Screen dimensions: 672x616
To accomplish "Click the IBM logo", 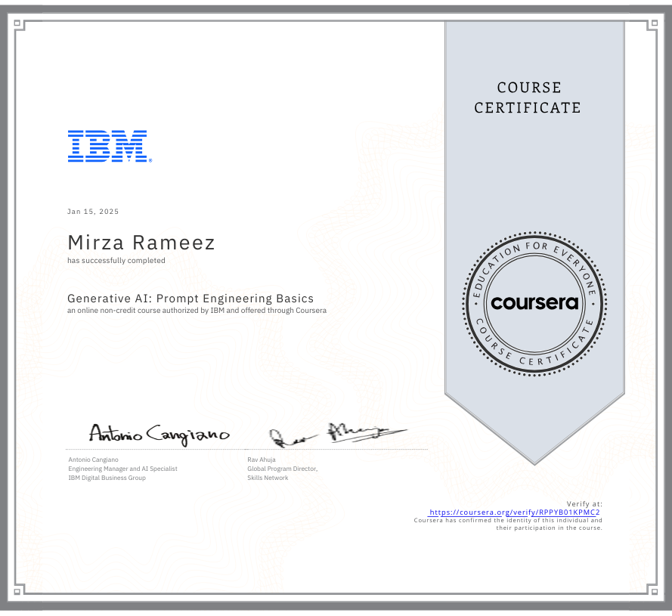I will coord(109,146).
